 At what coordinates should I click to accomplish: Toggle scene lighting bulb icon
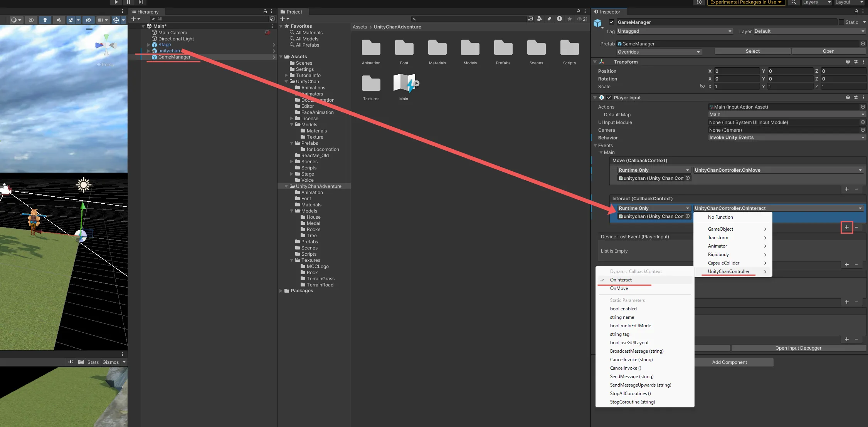click(x=45, y=20)
